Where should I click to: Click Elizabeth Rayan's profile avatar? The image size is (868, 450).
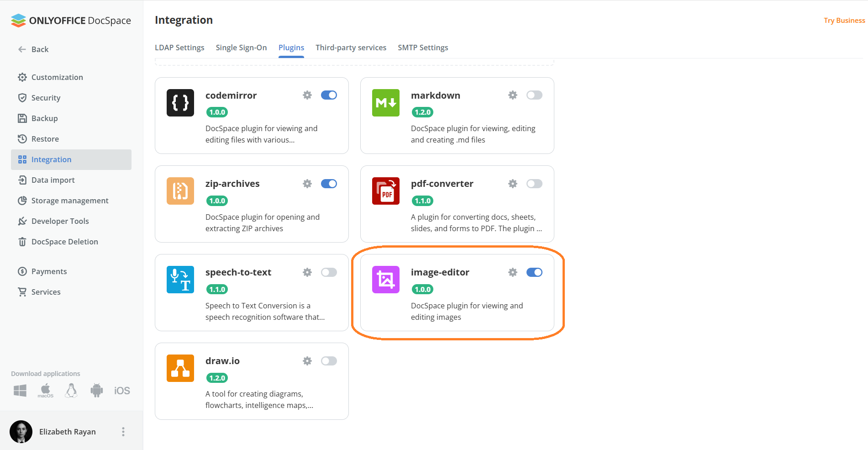click(x=21, y=432)
